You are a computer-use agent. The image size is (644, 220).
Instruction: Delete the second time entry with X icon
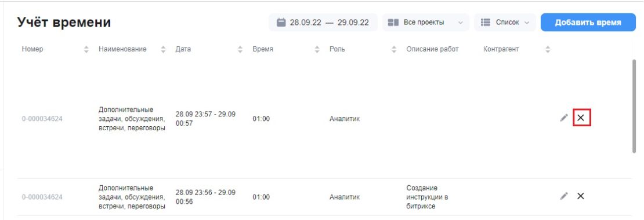click(x=580, y=196)
